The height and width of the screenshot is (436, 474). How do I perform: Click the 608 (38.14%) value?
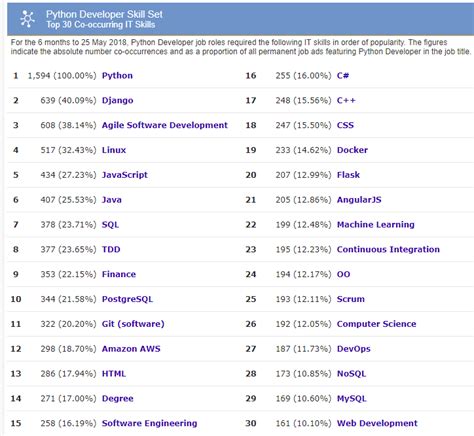[68, 125]
